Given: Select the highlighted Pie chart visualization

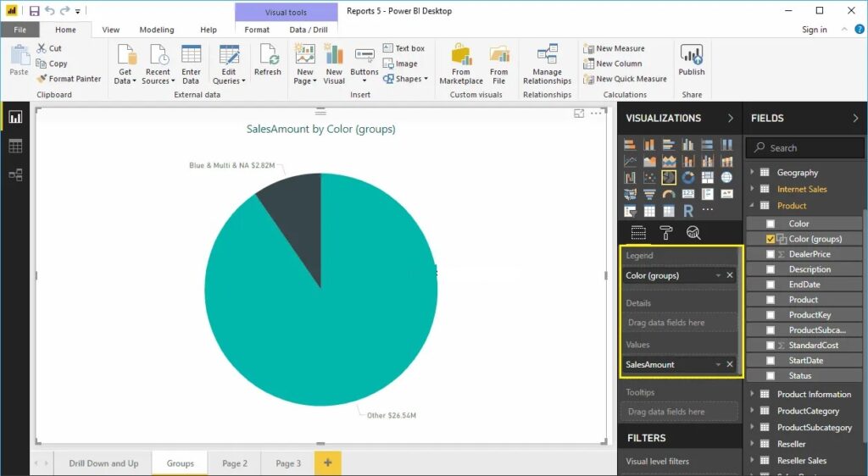Looking at the screenshot, I should [669, 178].
